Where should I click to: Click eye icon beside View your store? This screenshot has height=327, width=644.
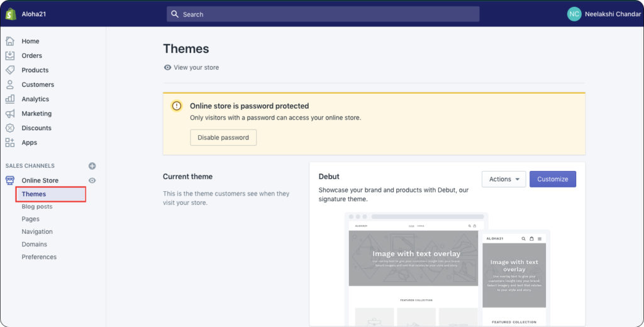pos(167,67)
